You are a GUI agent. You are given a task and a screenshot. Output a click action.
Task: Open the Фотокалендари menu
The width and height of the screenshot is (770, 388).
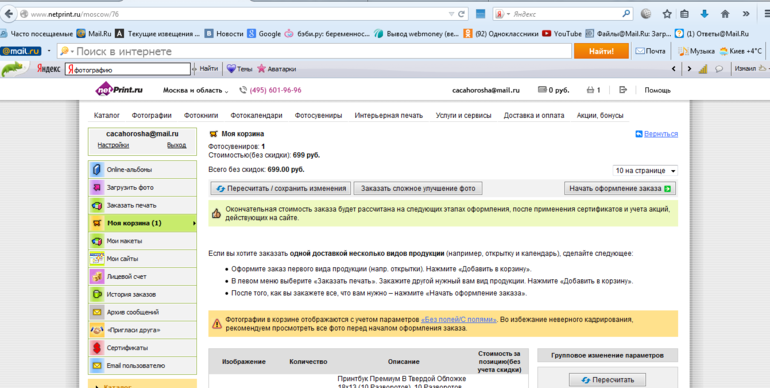click(x=256, y=115)
